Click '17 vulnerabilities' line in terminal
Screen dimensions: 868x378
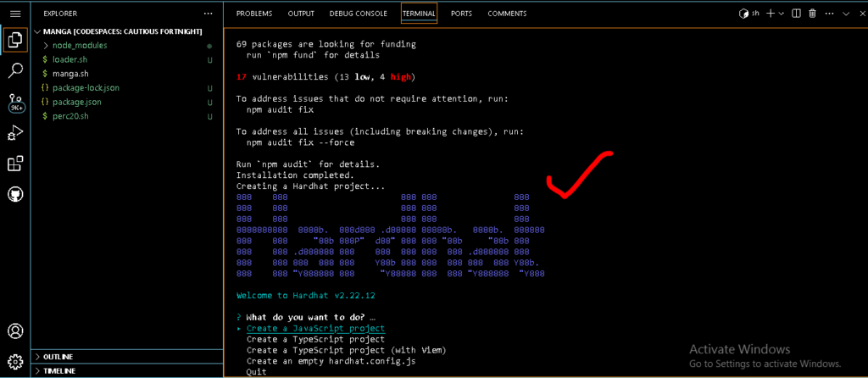325,77
